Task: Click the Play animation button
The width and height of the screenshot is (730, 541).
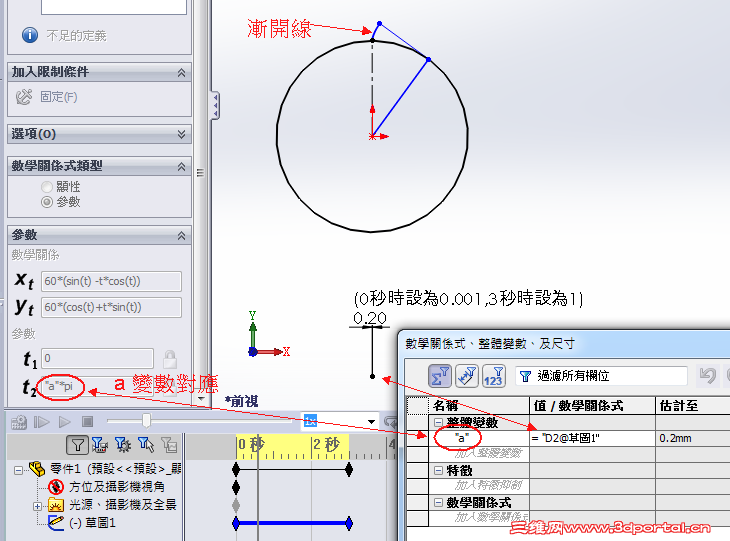Action: pyautogui.click(x=65, y=422)
